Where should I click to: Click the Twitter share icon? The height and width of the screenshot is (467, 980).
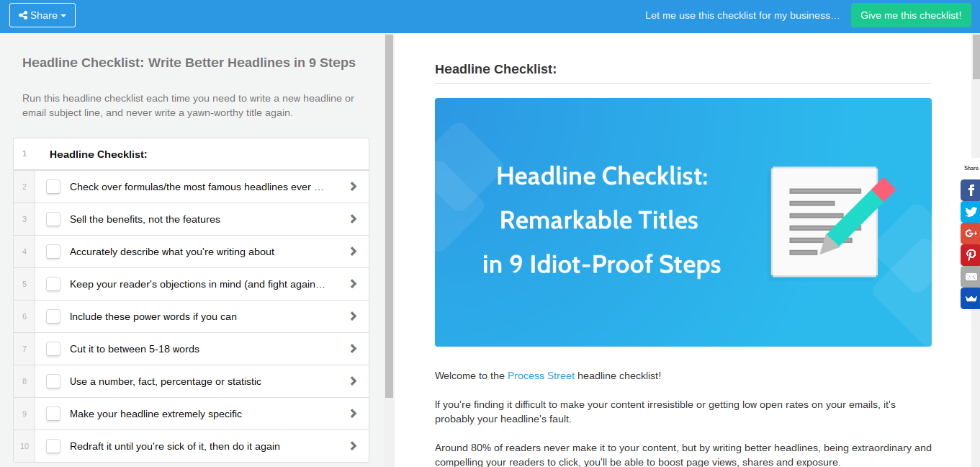(x=971, y=212)
